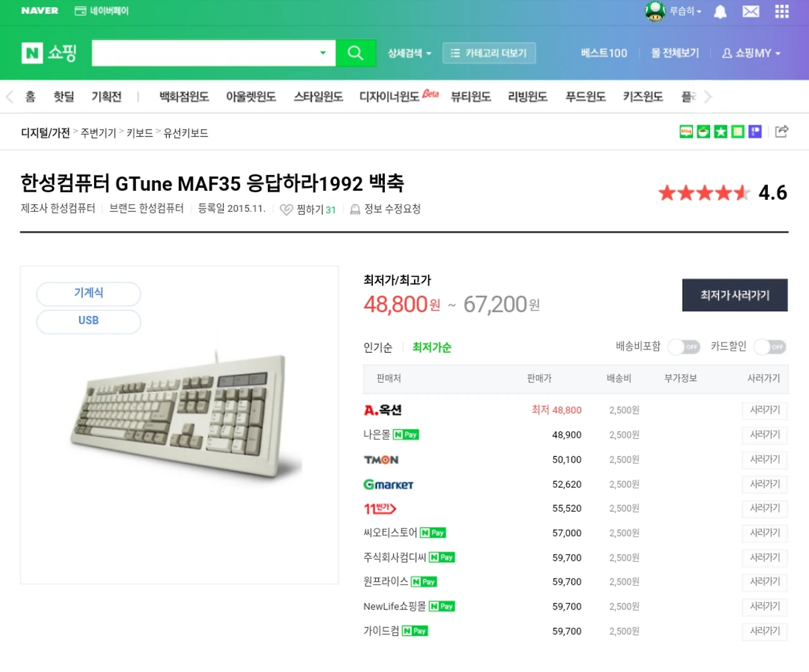Click the Gmarket seller logo
Screen dimensions: 809x672
point(389,484)
